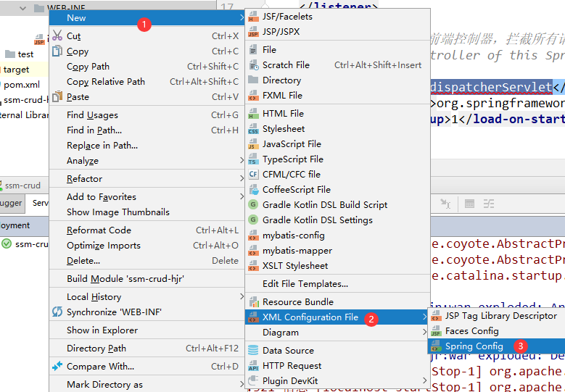Select Replace in Path...

147,146
